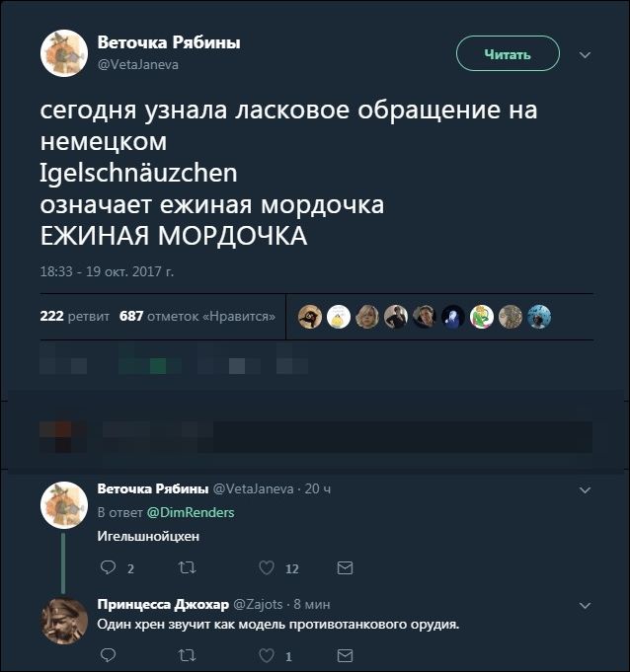The height and width of the screenshot is (672, 630).
Task: Open the @DimRenders mention link
Action: [x=191, y=512]
